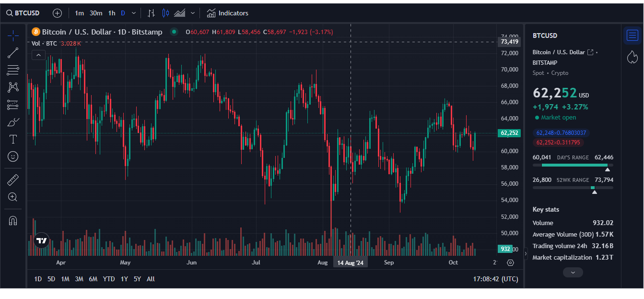Image resolution: width=644 pixels, height=299 pixels.
Task: Set the range to 1M
Action: (65, 279)
